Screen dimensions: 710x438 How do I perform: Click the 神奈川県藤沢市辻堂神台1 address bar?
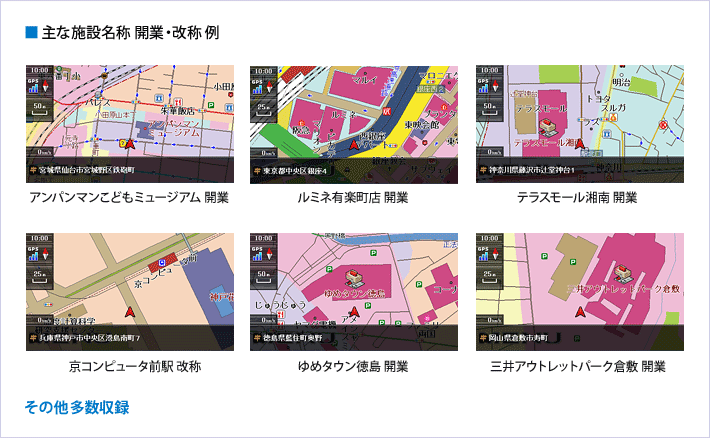click(580, 170)
